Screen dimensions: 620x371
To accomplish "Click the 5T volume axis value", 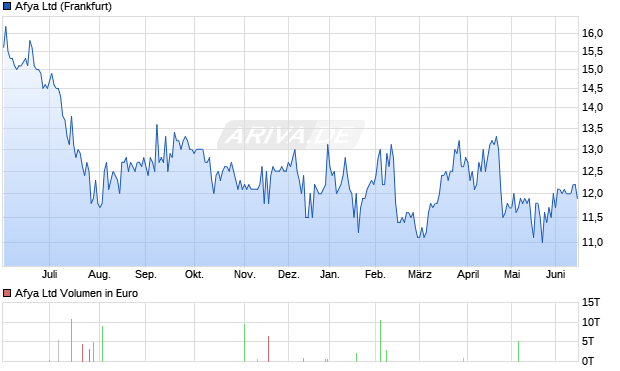I will [588, 341].
